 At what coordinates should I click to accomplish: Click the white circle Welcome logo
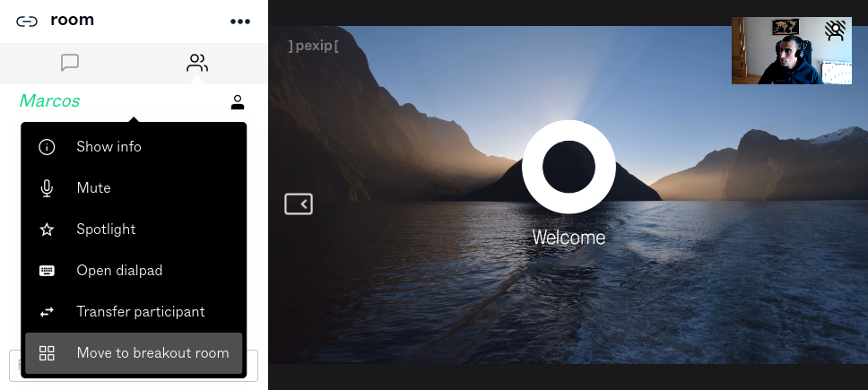[569, 167]
